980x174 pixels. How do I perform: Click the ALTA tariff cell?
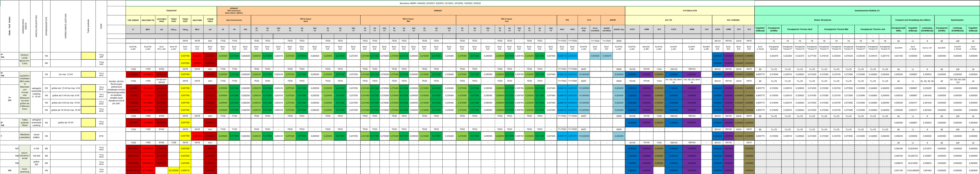pos(101,170)
